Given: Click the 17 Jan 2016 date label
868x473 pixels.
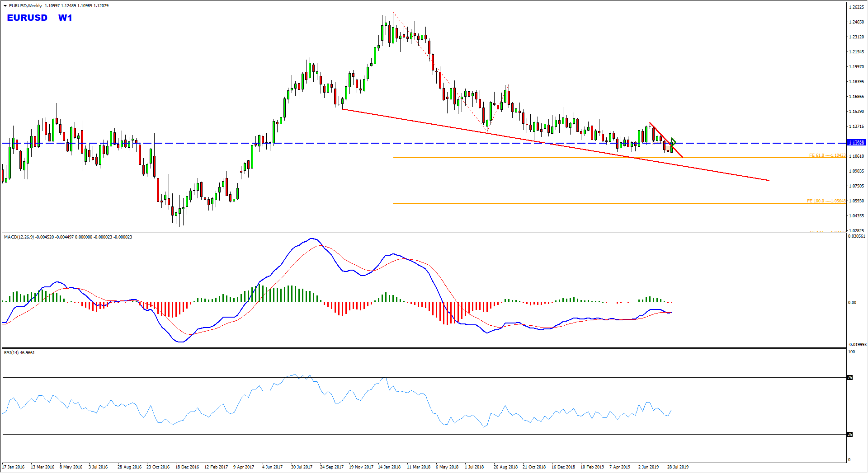Looking at the screenshot, I should click(x=14, y=467).
